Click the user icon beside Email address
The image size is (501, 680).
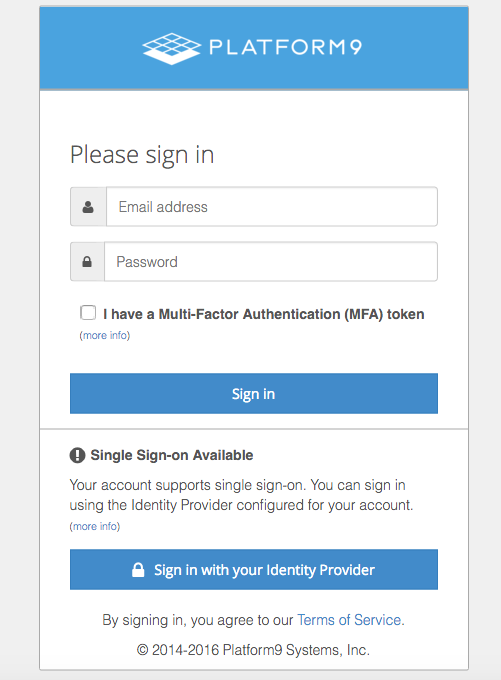pos(88,207)
